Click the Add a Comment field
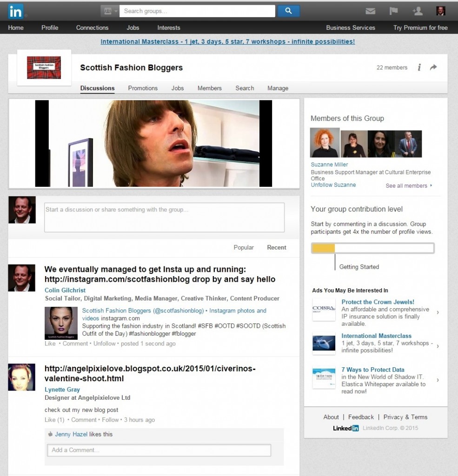This screenshot has width=458, height=476. click(159, 450)
